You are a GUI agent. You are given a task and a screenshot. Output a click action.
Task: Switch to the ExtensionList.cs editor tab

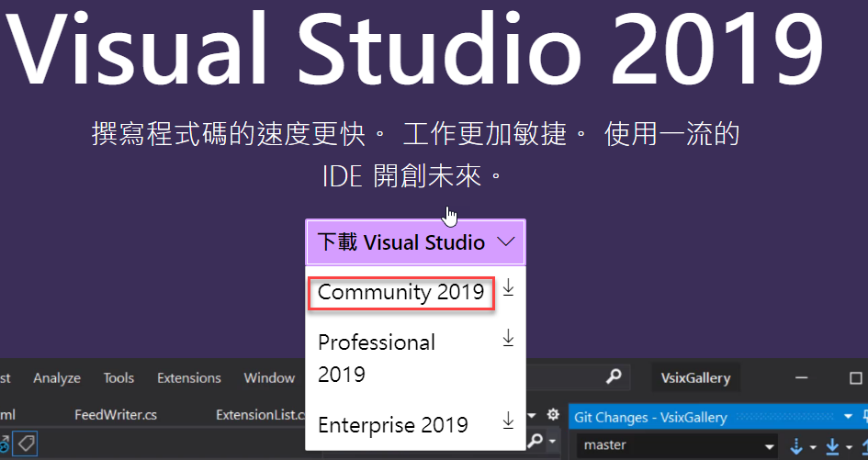click(x=260, y=415)
